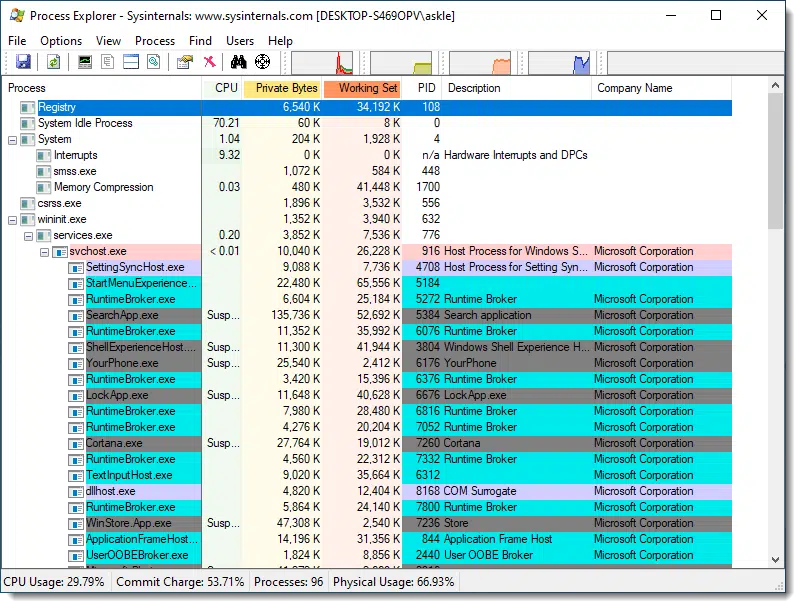Toggle the Show Process Tree toolbar icon
The image size is (801, 608).
[108, 62]
